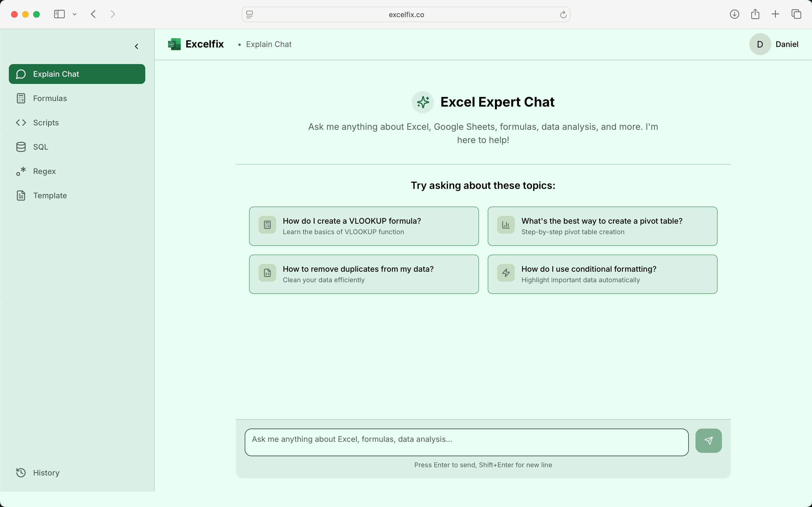Click the sparkle icon beside Excel Expert Chat
This screenshot has height=507, width=812.
pos(423,102)
